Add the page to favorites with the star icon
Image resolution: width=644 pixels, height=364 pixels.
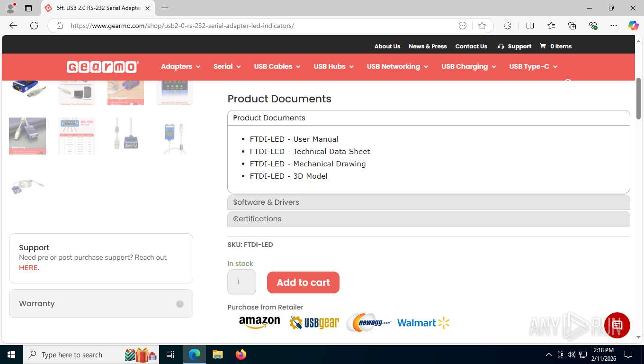[x=482, y=26]
